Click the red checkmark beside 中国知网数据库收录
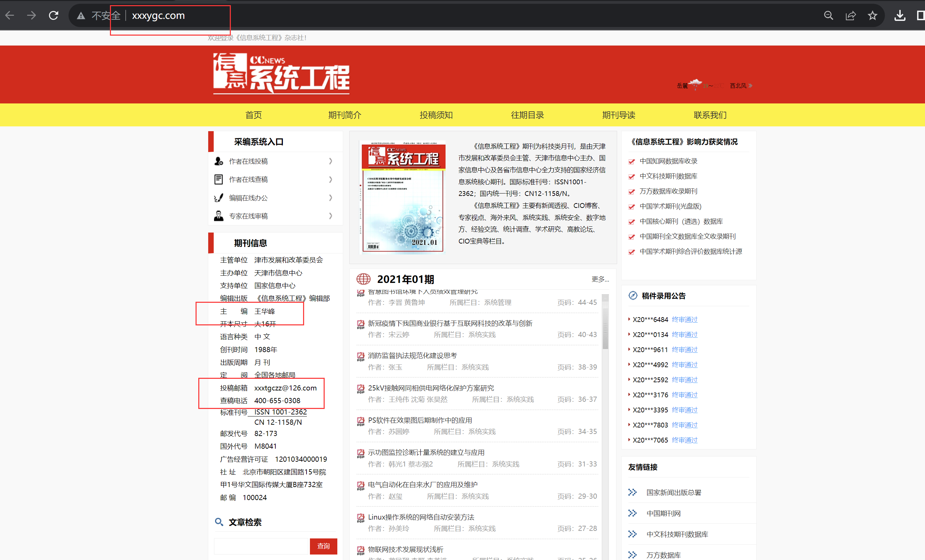The width and height of the screenshot is (925, 560). click(632, 161)
